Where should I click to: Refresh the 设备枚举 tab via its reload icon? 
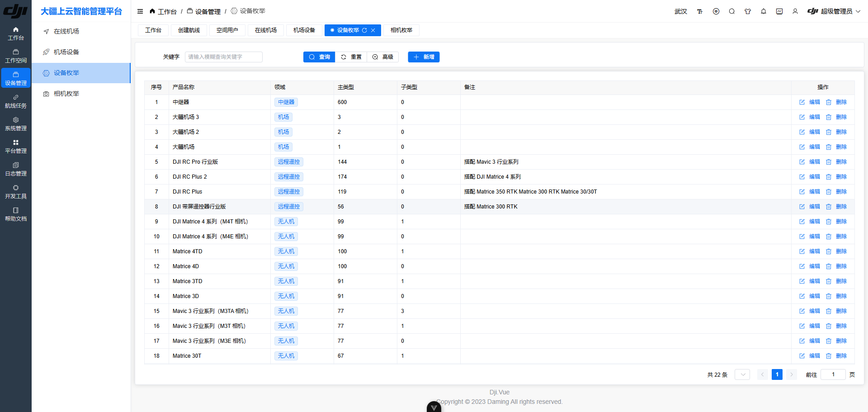pyautogui.click(x=364, y=30)
